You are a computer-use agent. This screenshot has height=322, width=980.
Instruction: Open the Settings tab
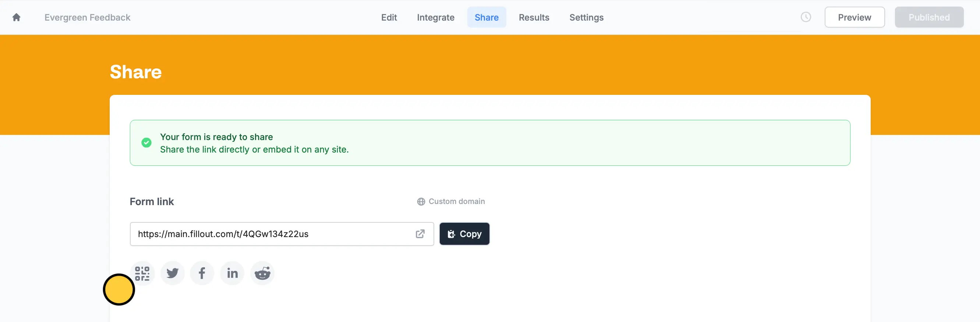coord(586,18)
